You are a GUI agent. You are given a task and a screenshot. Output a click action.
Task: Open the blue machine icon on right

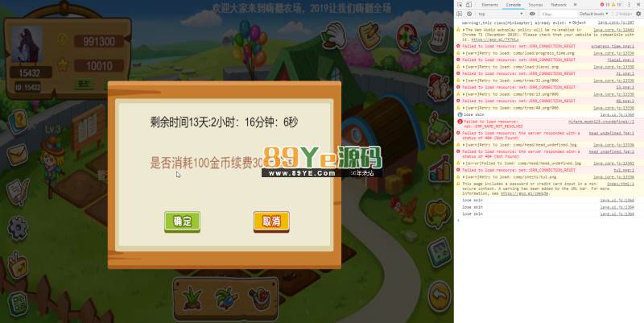coord(439,253)
